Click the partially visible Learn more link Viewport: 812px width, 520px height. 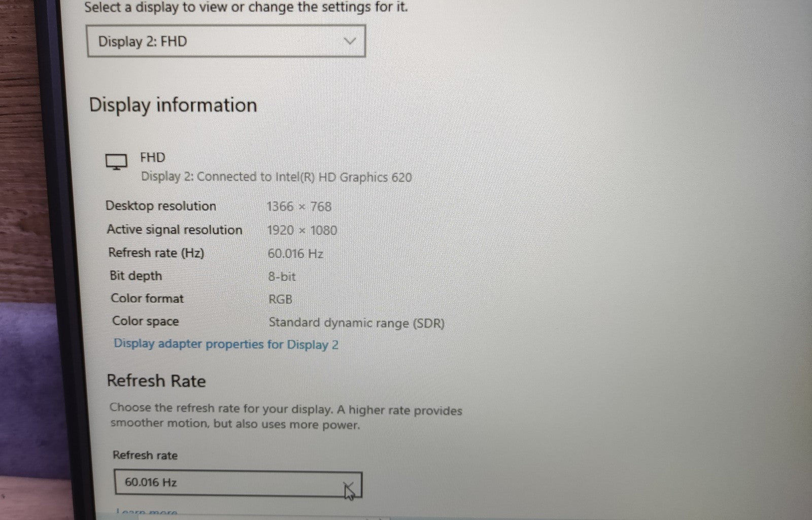(x=147, y=513)
